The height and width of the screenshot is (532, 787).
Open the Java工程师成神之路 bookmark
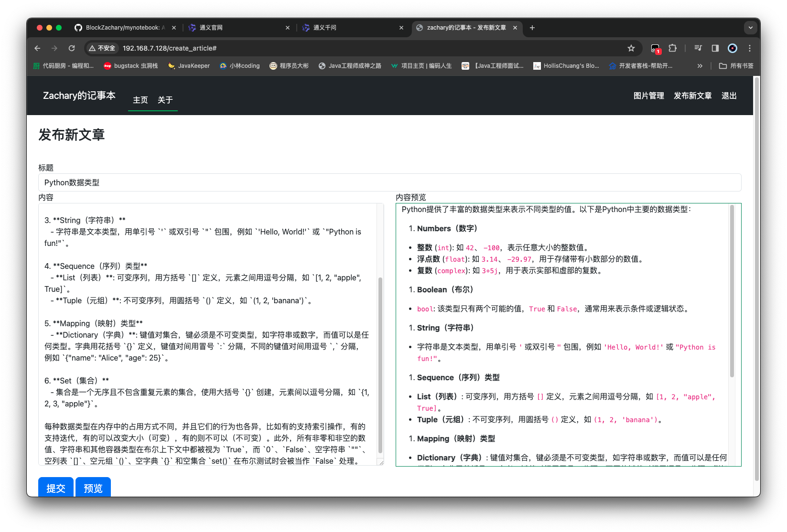click(350, 66)
